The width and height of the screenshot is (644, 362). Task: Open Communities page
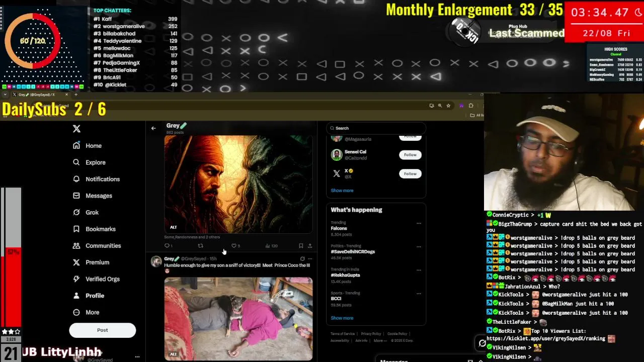pos(97,245)
